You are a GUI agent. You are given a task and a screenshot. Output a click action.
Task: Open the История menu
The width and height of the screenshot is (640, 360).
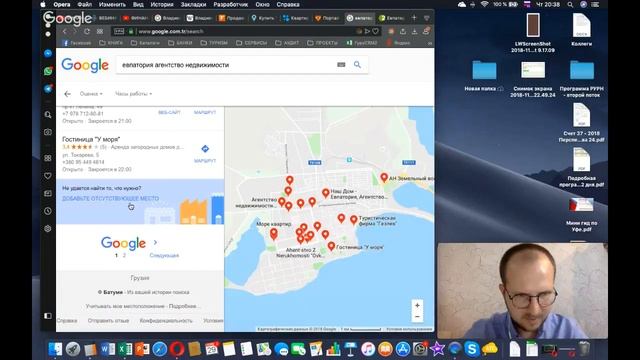tap(162, 4)
